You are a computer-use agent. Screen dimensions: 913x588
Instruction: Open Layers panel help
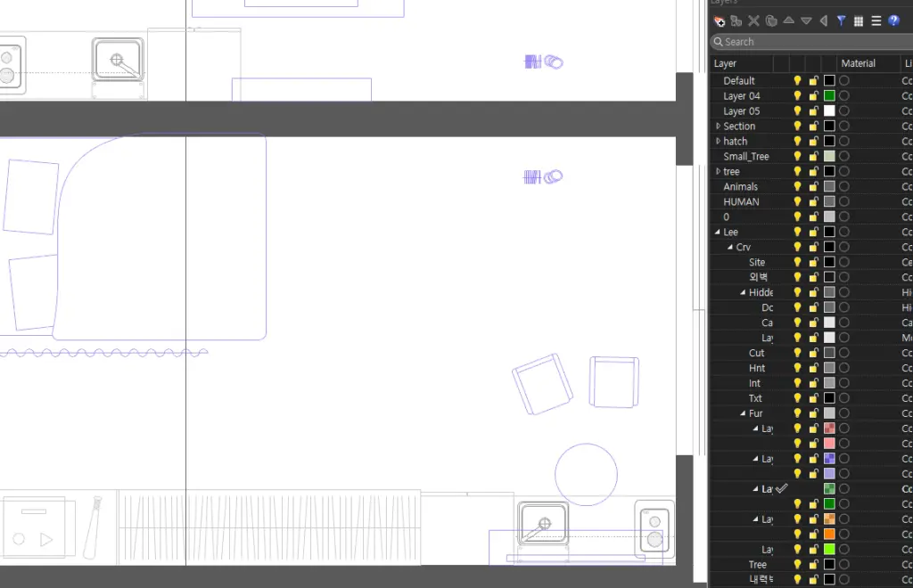[894, 21]
